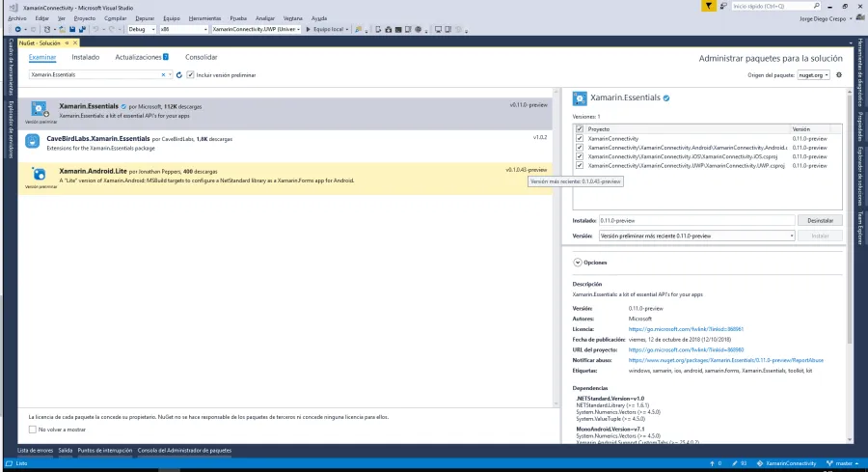Click the Instalar button
Screen dimensions: 868x472
pos(820,236)
